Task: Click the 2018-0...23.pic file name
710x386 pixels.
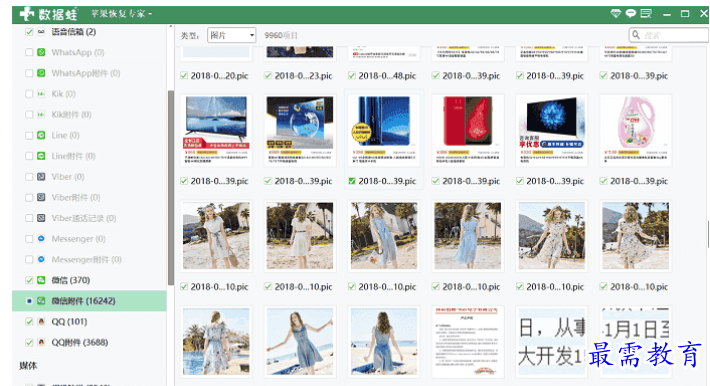Action: click(x=303, y=76)
